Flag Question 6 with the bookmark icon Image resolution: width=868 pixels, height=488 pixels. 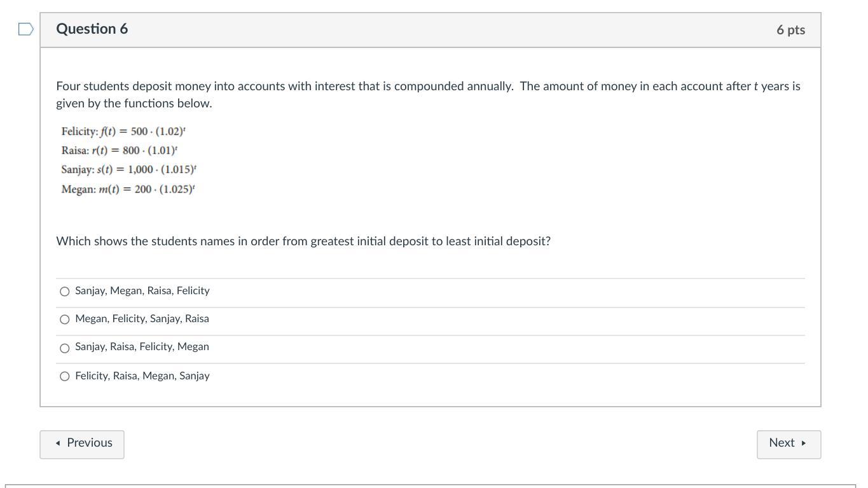tap(25, 29)
